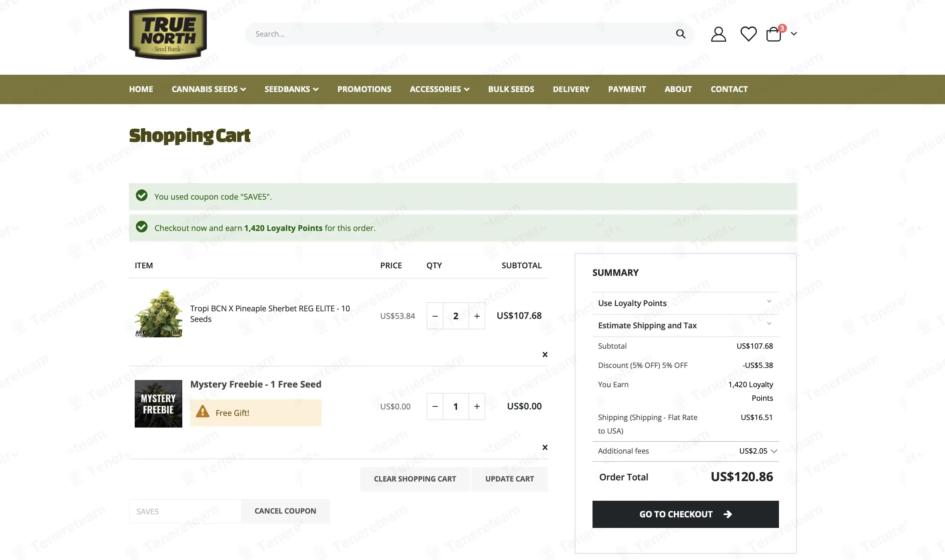Viewport: 945px width, 560px height.
Task: Click the Discount -US$5.38 value
Action: point(757,365)
